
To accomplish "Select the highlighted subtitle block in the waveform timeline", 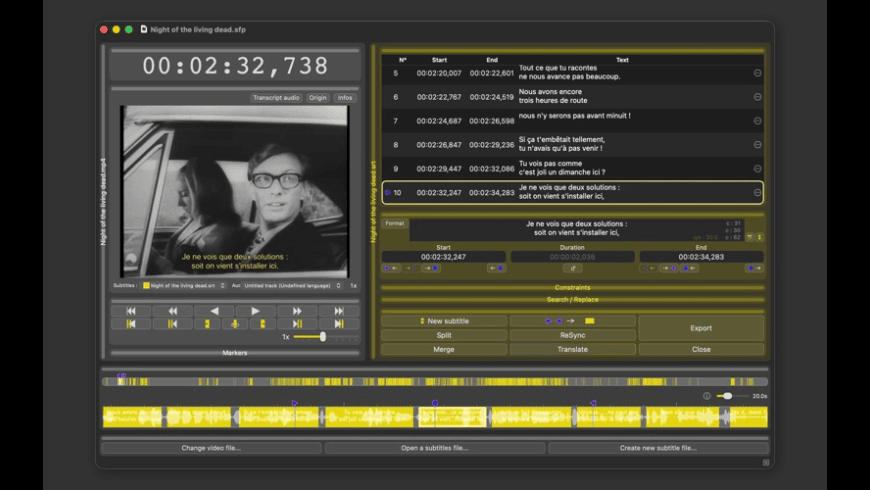I will (x=452, y=417).
